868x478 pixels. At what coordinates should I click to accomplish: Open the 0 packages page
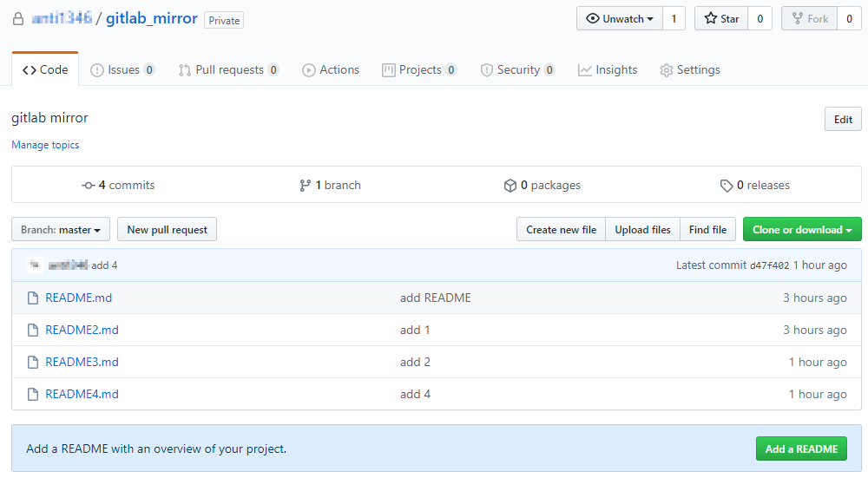(542, 186)
